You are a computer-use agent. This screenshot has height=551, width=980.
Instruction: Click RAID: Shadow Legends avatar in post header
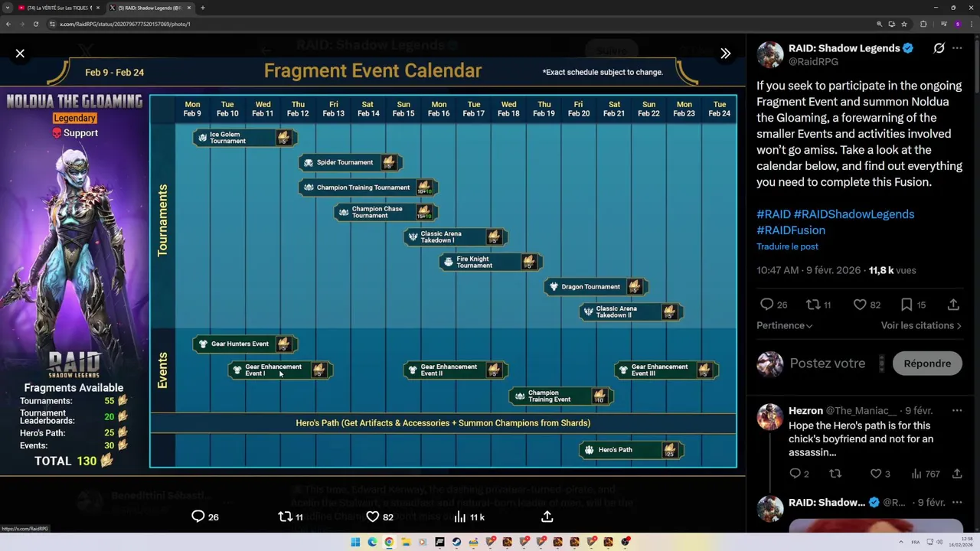click(770, 54)
